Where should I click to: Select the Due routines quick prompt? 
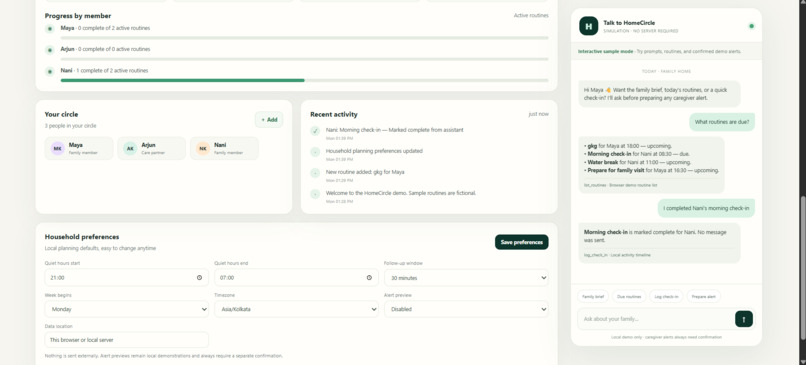coord(629,297)
